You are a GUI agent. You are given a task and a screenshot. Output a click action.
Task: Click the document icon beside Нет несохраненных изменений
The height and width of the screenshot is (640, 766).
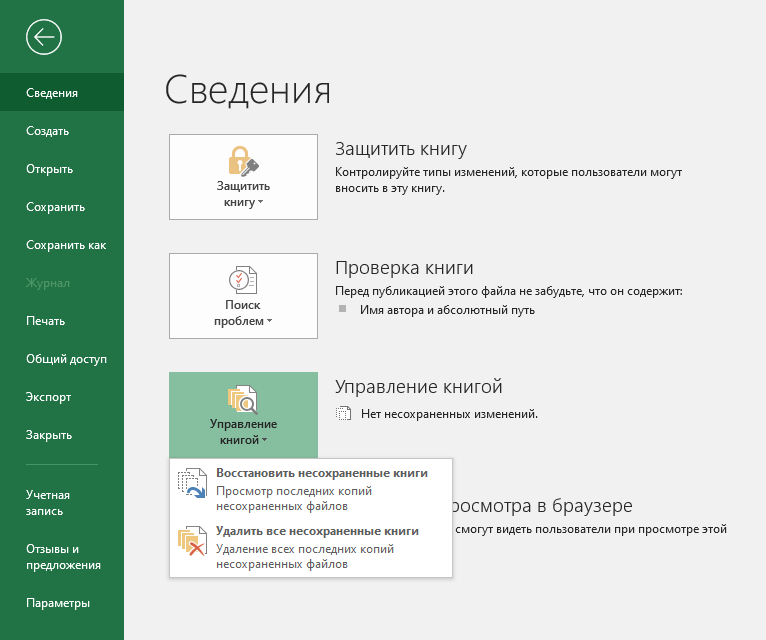coord(343,413)
